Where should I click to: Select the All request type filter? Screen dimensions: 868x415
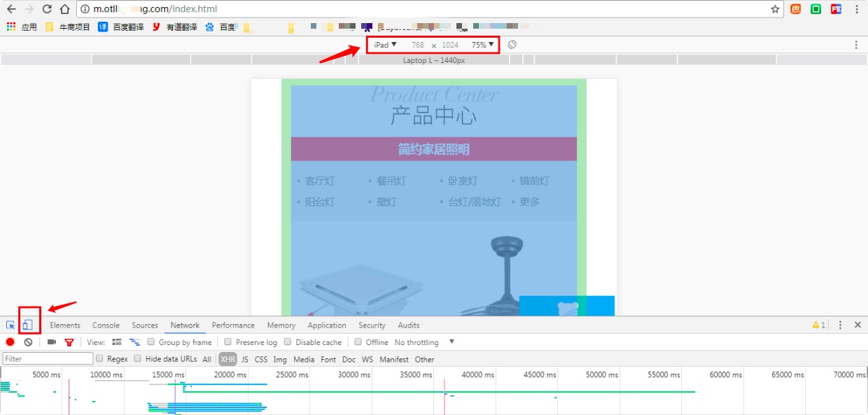[207, 359]
